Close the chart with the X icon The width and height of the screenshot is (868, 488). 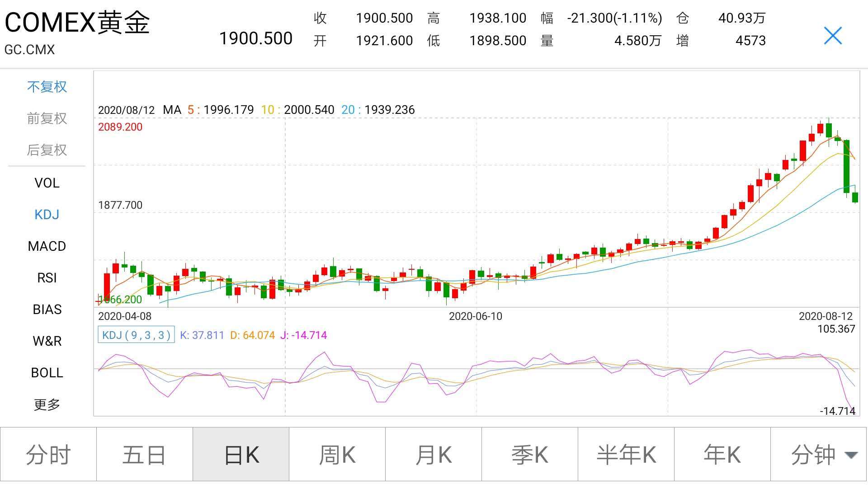(833, 36)
